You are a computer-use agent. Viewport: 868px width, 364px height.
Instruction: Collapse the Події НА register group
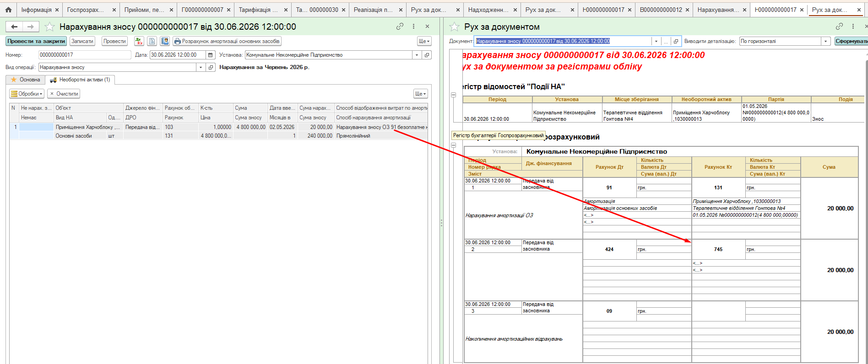pos(454,95)
